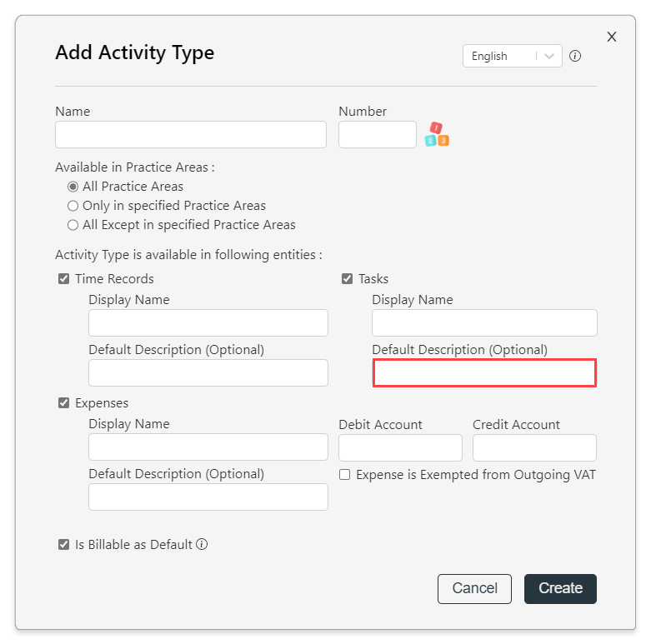Focus the Name input field
Screen dimensions: 651x644
click(191, 134)
